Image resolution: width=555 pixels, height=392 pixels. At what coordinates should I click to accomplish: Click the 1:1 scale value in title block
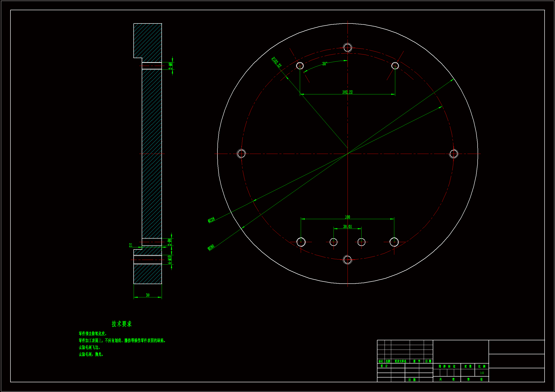pyautogui.click(x=482, y=373)
